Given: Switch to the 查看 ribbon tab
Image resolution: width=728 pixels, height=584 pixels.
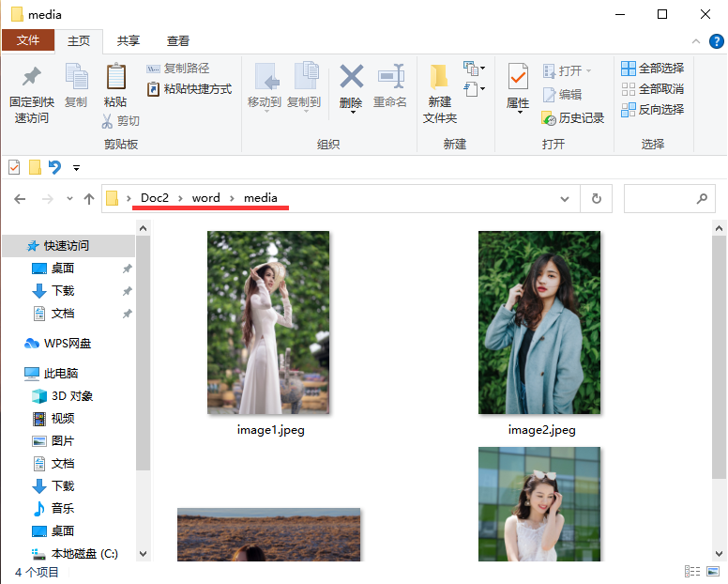Looking at the screenshot, I should click(x=178, y=41).
